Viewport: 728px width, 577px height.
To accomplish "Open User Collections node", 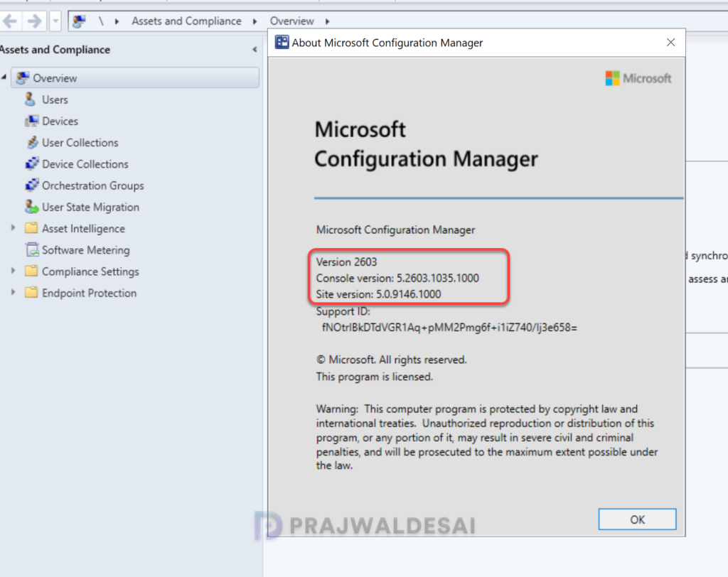I will click(80, 143).
